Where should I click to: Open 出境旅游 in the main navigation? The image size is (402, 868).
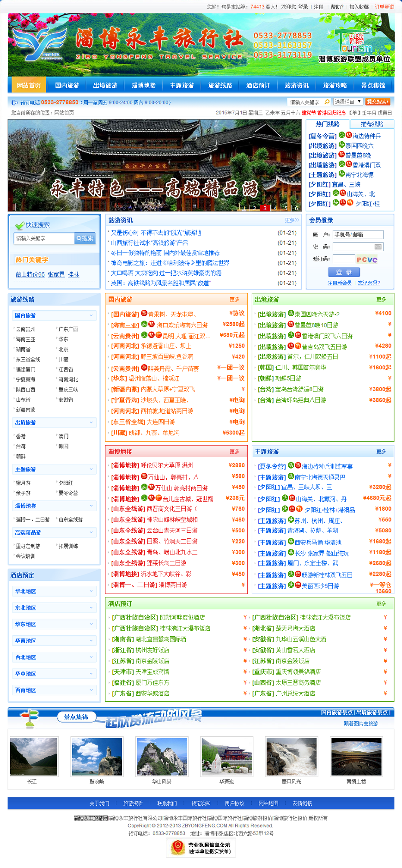point(105,85)
